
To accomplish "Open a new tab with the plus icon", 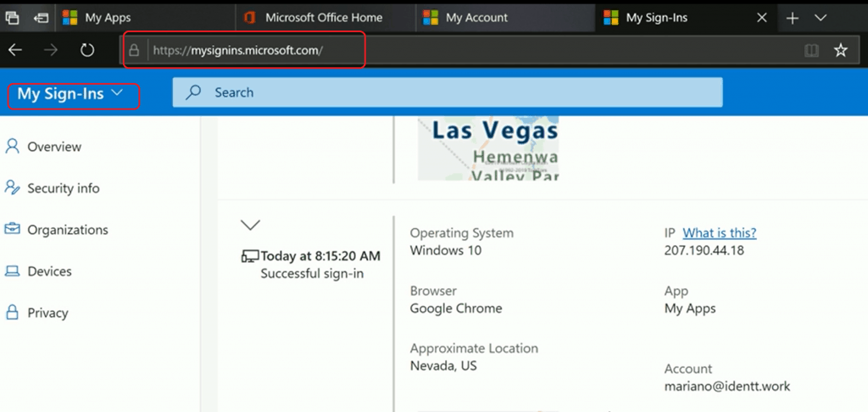I will click(x=793, y=19).
